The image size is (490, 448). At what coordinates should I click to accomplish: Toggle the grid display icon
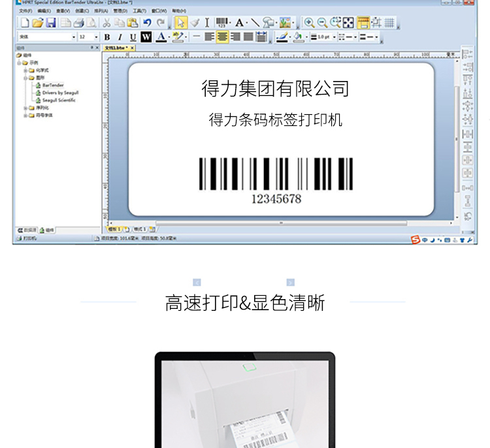pyautogui.click(x=389, y=23)
